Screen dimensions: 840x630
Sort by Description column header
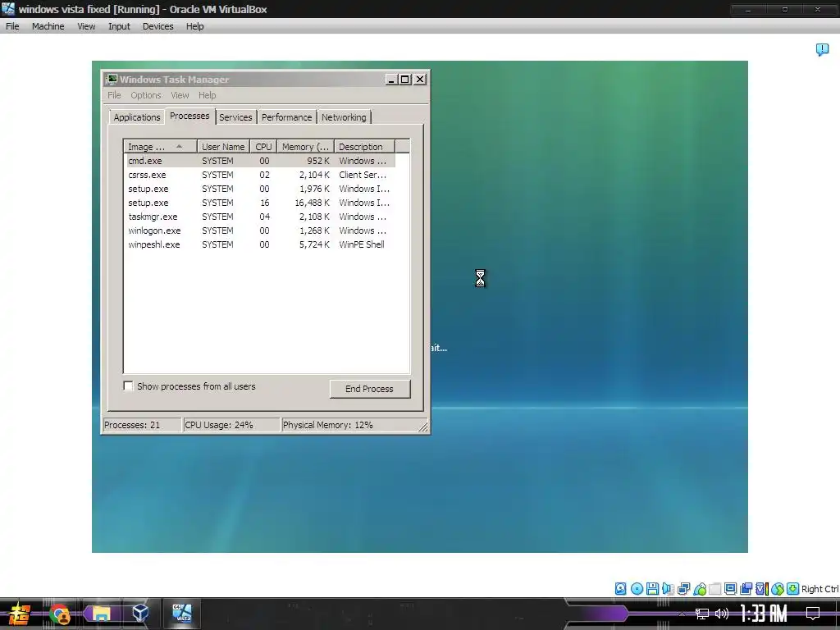coord(364,147)
